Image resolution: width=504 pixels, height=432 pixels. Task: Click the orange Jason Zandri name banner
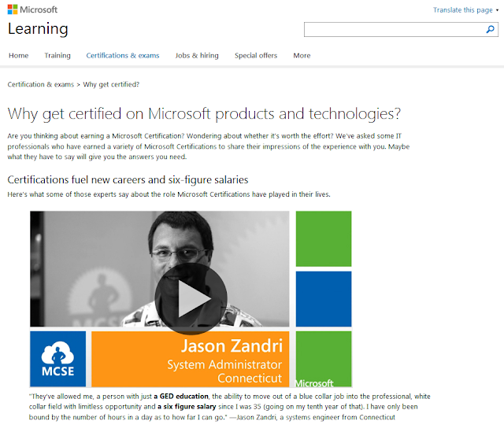tap(191, 359)
